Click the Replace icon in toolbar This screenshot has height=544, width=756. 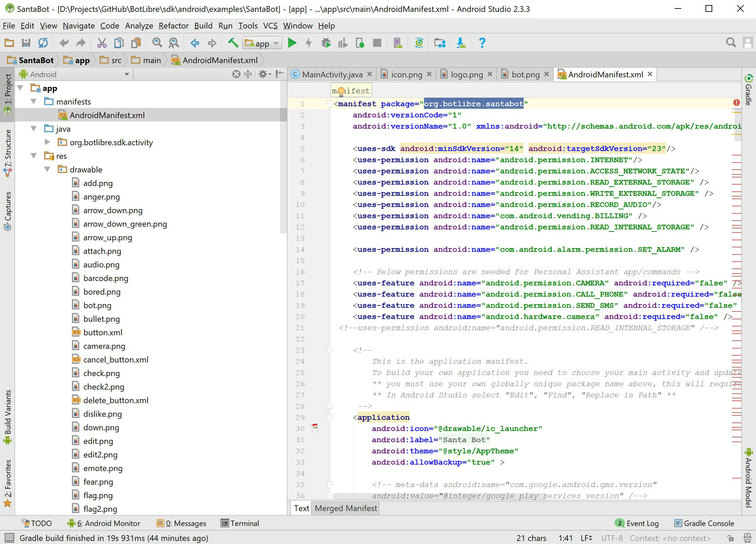tap(174, 43)
